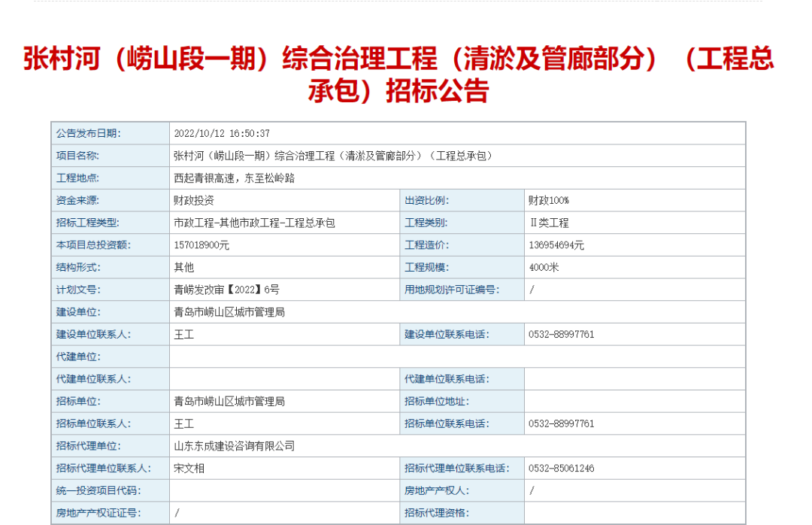Image resolution: width=812 pixels, height=525 pixels.
Task: Select the value II类工程
Action: point(548,223)
